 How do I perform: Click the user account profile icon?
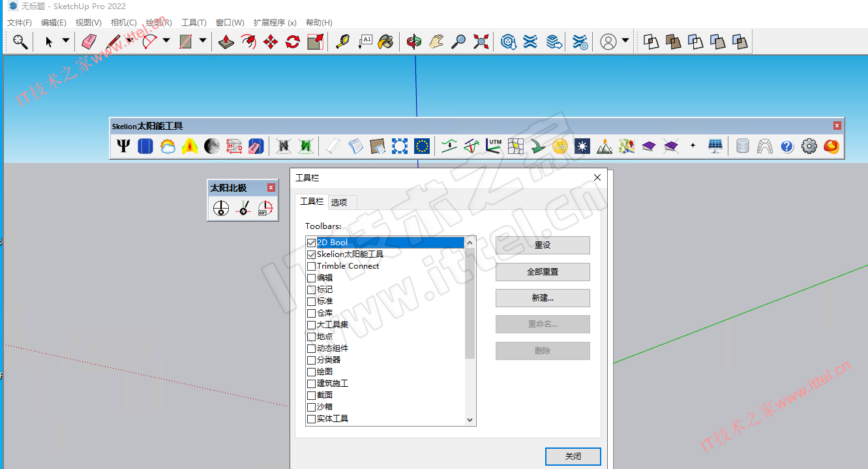point(608,42)
